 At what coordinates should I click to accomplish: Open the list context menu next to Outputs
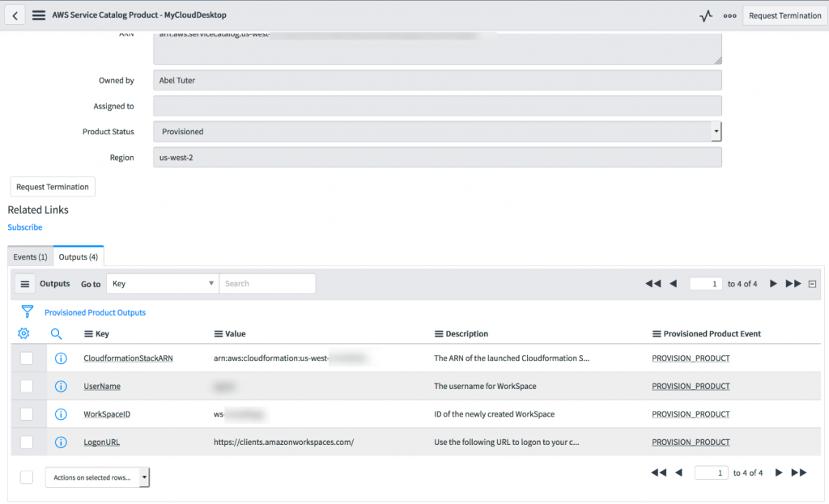tap(27, 283)
